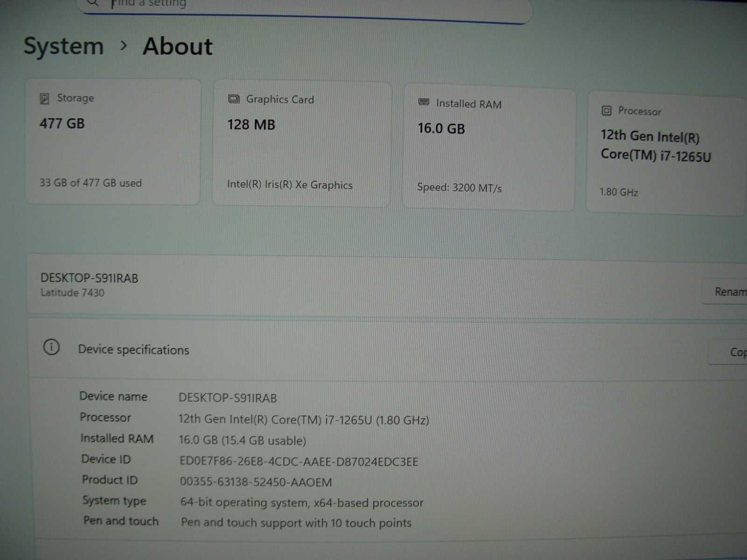Go back to System in the breadcrumb
The image size is (747, 560).
click(x=63, y=46)
